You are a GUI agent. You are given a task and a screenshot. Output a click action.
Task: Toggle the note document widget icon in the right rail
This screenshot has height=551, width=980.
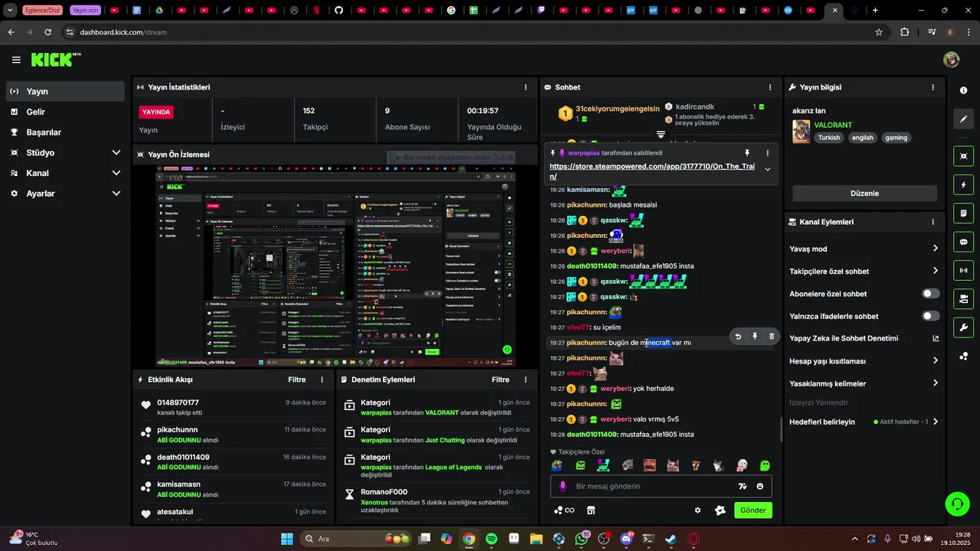click(x=963, y=213)
